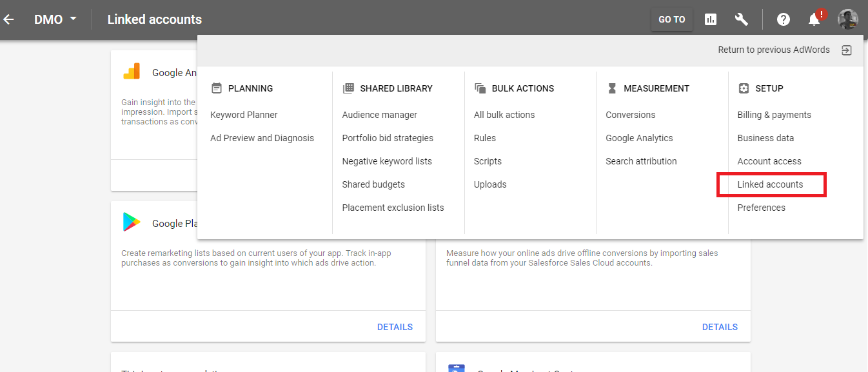This screenshot has height=372, width=868.
Task: Click the GO TO button
Action: [672, 19]
